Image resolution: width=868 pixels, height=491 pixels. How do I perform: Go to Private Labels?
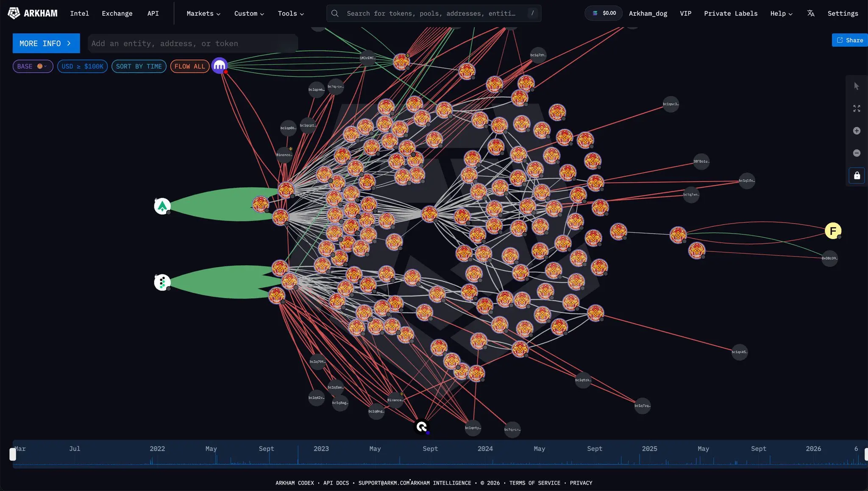click(x=730, y=14)
